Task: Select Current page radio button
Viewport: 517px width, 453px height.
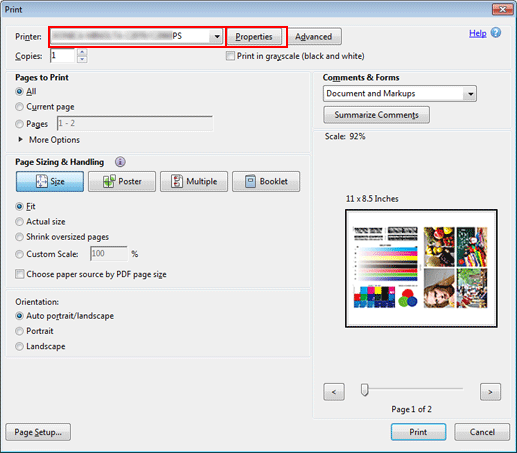Action: coord(19,107)
